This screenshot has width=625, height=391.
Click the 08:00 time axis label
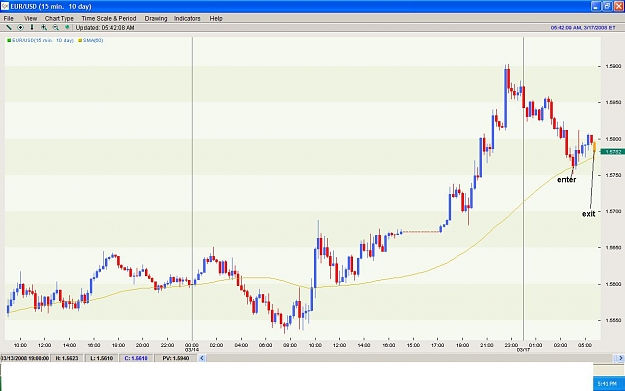click(290, 345)
